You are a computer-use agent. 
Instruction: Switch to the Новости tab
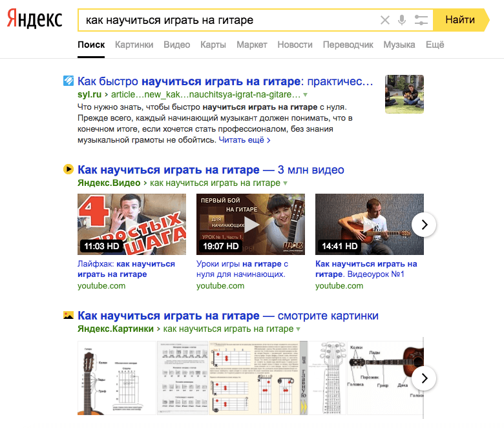point(295,45)
